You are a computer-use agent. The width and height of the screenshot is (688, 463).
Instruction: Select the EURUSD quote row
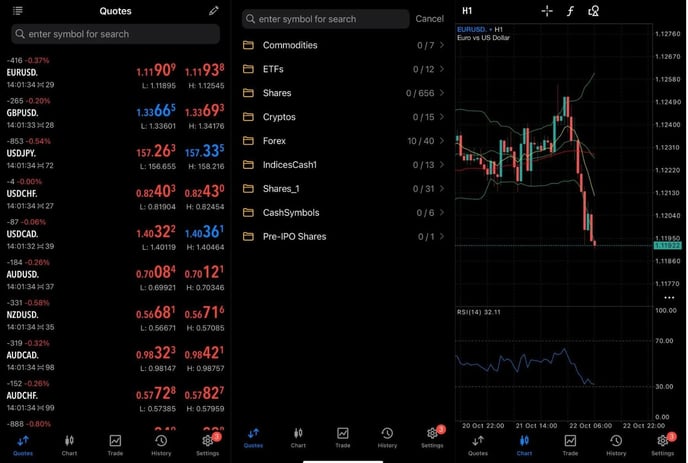coord(115,73)
